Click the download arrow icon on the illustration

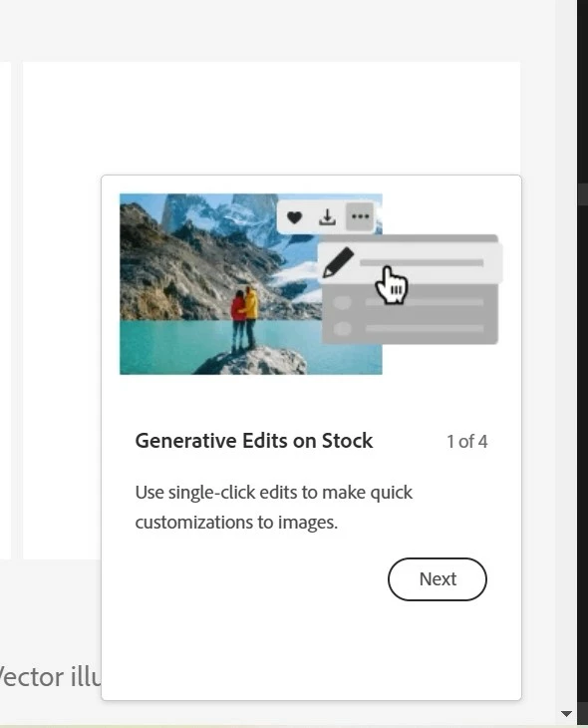(327, 216)
